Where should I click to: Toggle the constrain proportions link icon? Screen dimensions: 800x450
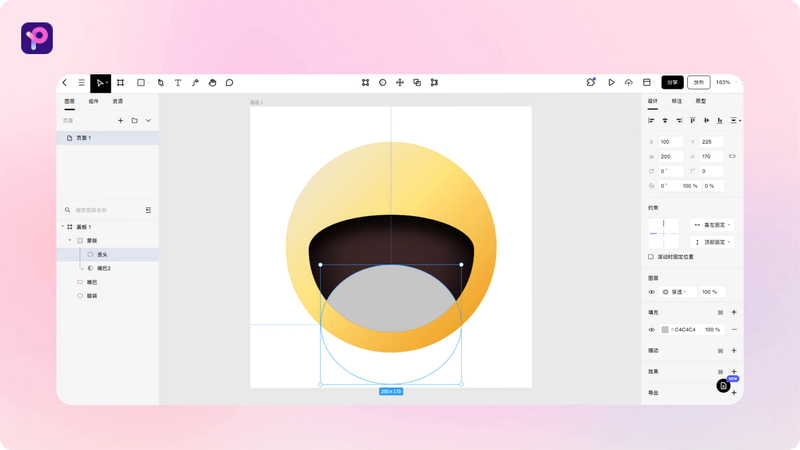(x=732, y=157)
